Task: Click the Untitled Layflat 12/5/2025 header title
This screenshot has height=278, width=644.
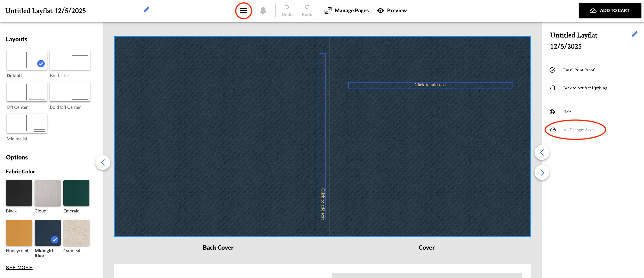Action: [x=45, y=11]
